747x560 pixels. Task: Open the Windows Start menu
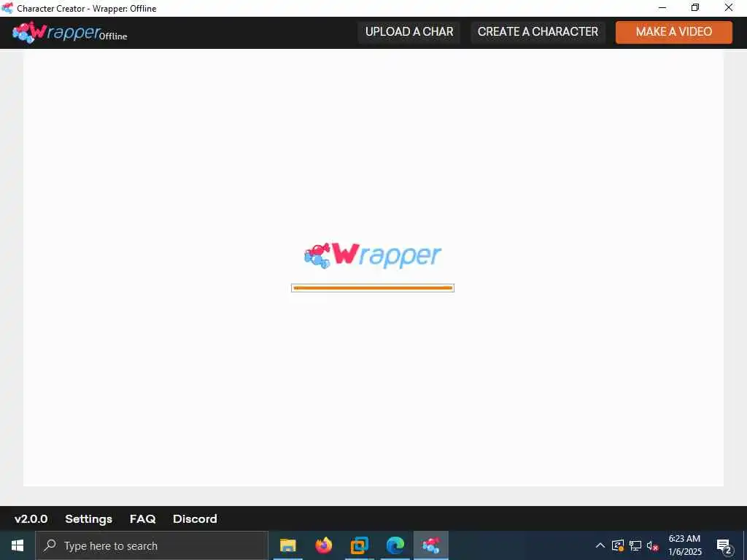(x=18, y=545)
